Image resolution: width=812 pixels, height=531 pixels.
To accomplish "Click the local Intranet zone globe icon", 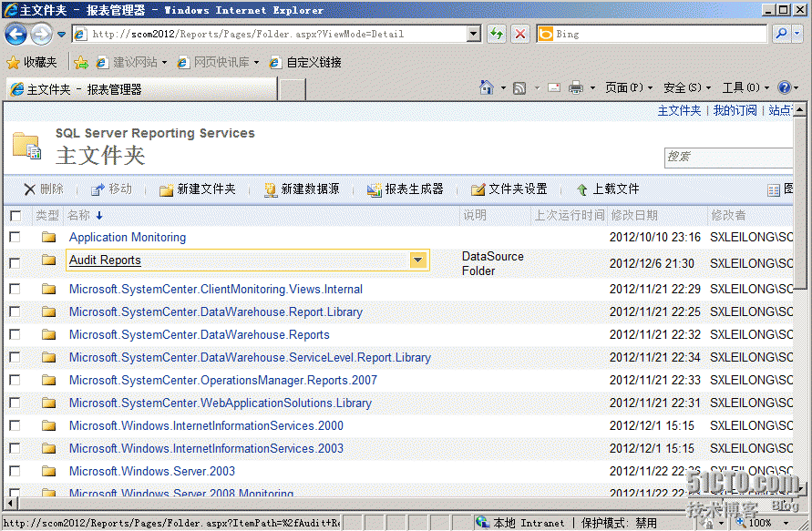I will pyautogui.click(x=482, y=522).
